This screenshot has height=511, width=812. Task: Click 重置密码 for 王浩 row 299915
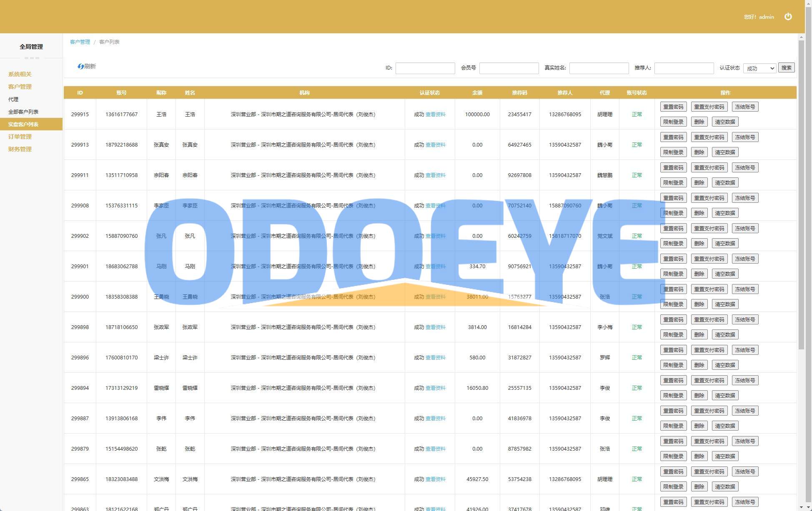click(673, 107)
